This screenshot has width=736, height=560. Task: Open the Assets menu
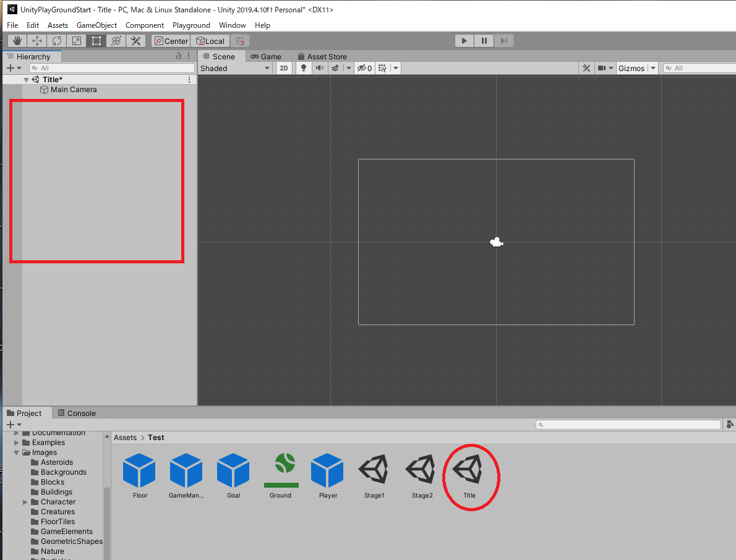click(58, 25)
